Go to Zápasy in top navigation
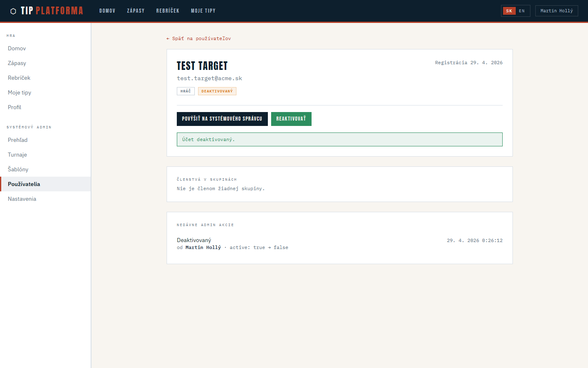588x368 pixels. pyautogui.click(x=136, y=11)
